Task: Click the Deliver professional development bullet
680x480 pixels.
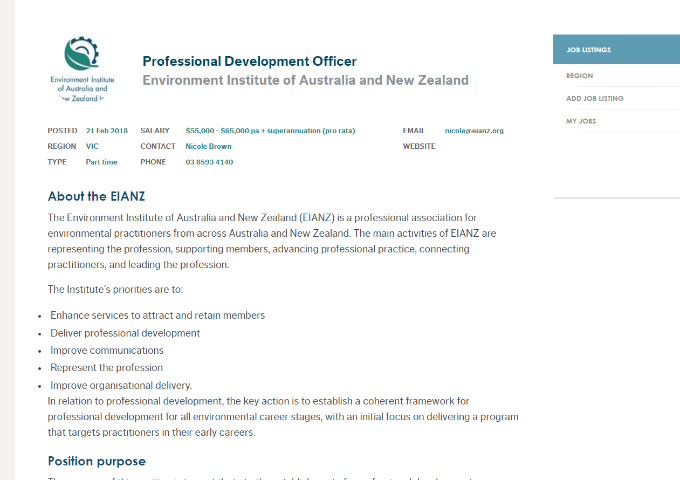Action: (125, 333)
